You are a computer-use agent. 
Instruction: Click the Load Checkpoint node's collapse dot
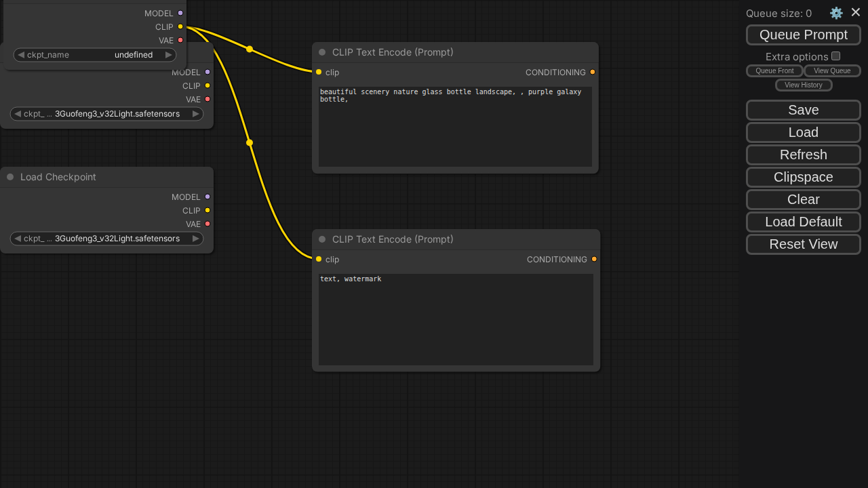10,177
